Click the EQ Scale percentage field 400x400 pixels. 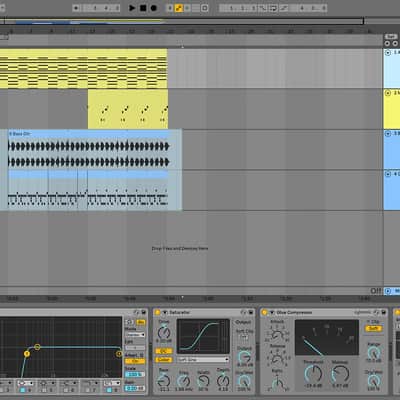(x=135, y=375)
